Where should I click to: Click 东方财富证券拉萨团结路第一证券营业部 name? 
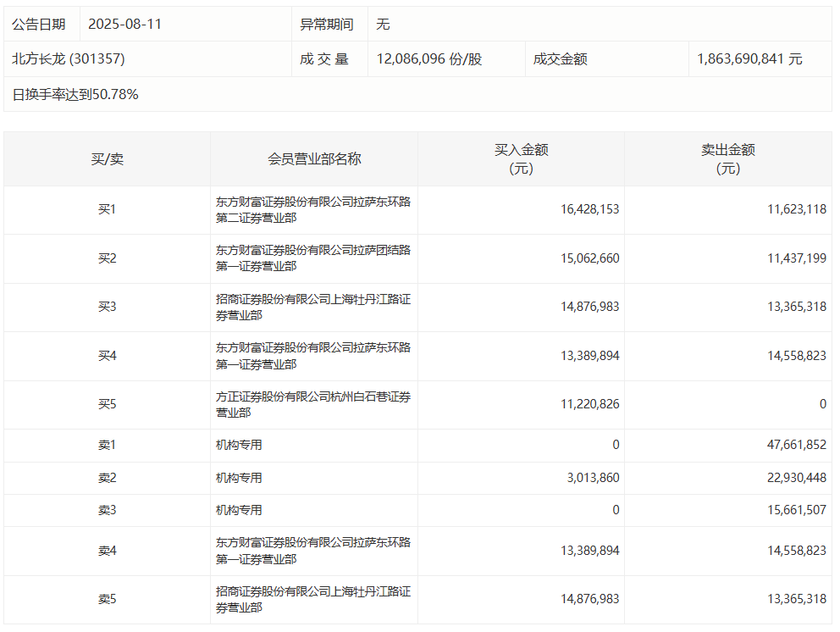click(313, 258)
